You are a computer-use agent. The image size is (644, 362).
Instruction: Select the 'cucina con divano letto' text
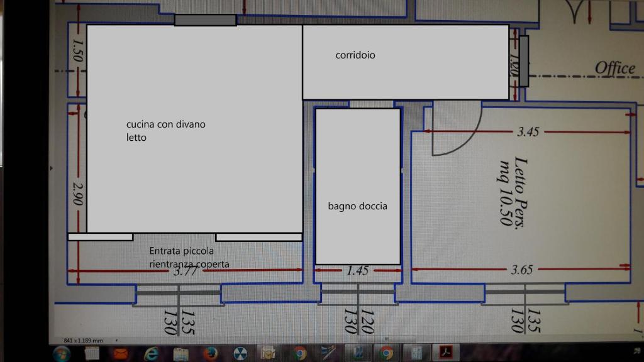(166, 131)
